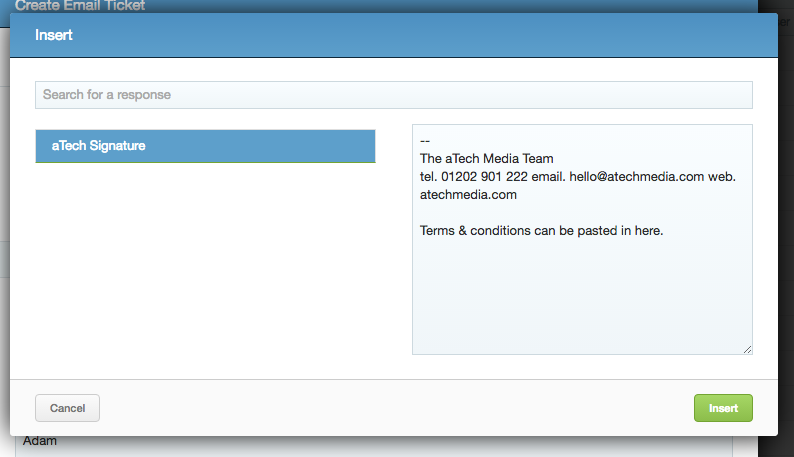Click the Adam text in background field

click(39, 441)
